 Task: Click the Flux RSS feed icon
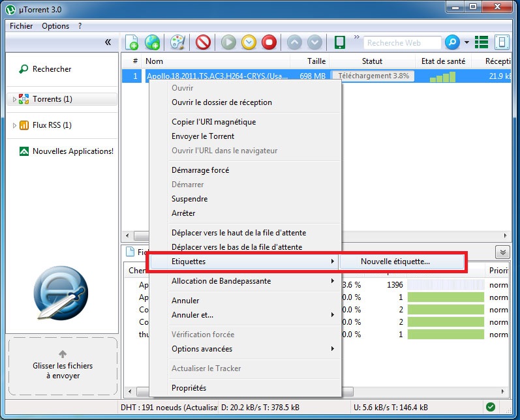(24, 125)
